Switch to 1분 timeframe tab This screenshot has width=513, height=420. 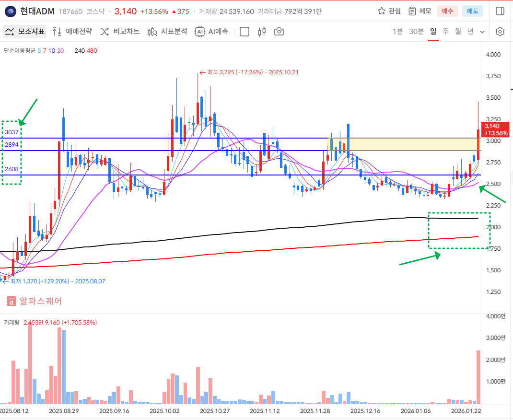tap(397, 32)
